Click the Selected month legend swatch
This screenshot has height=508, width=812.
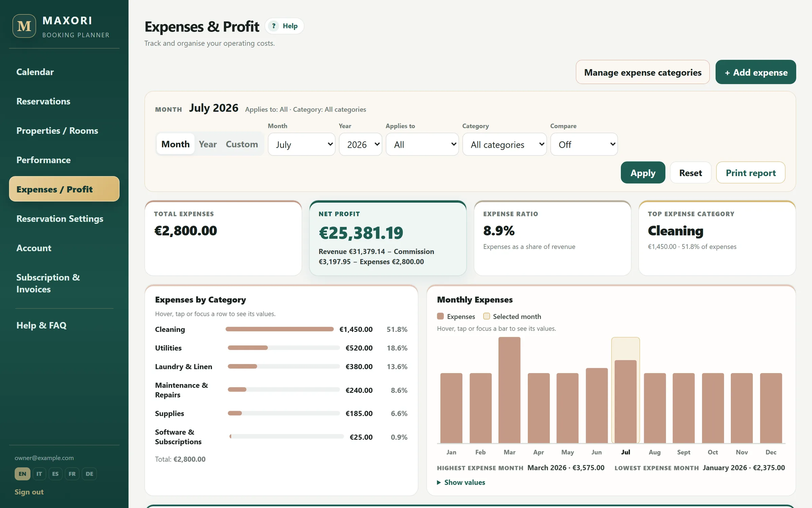point(487,316)
